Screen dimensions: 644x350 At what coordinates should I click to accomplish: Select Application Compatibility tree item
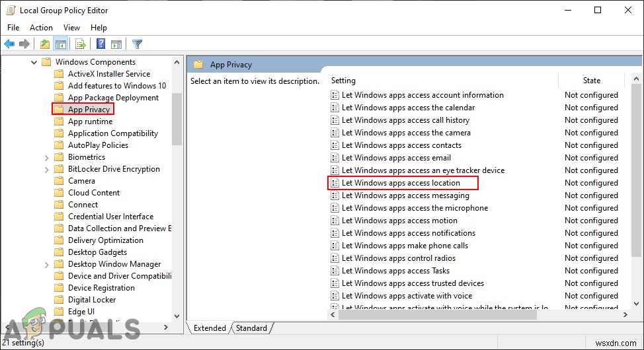pyautogui.click(x=113, y=133)
